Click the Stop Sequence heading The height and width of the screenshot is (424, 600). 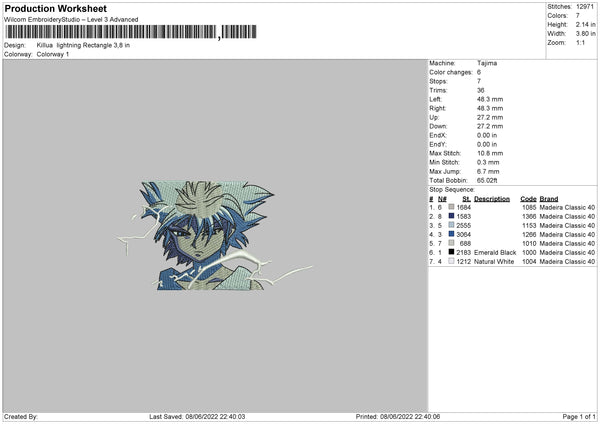pos(452,190)
